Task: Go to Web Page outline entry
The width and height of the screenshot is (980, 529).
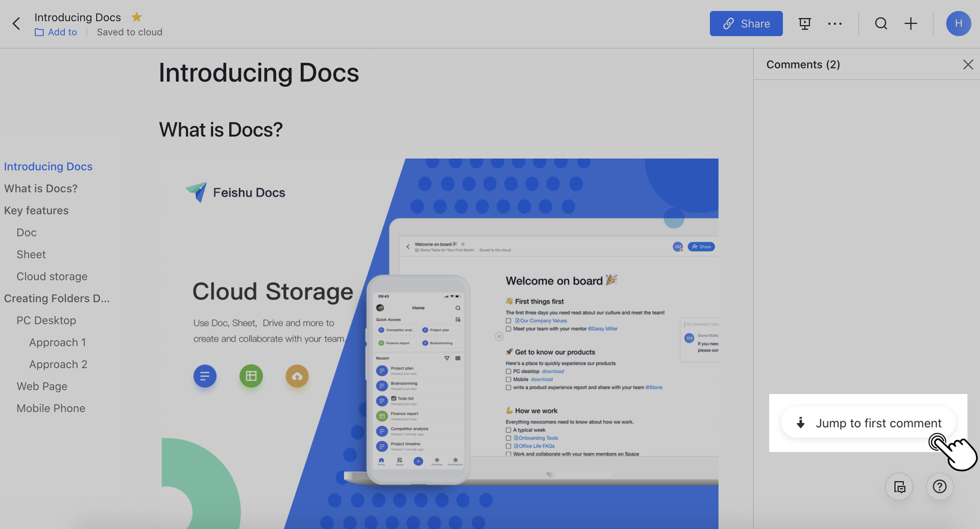Action: [x=42, y=386]
